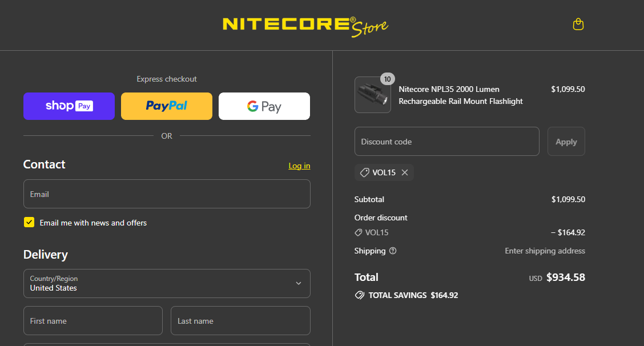Viewport: 644px width, 346px height.
Task: Open the shopping bag cart icon
Action: [578, 24]
